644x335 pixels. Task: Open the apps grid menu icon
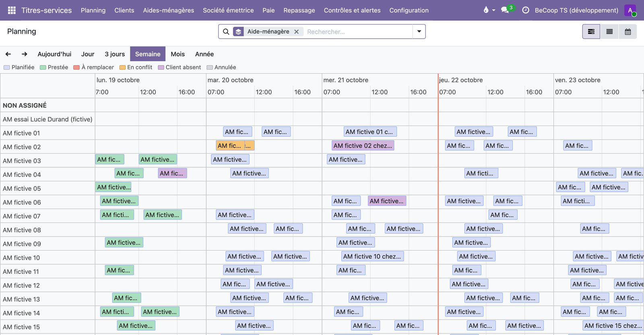(12, 10)
